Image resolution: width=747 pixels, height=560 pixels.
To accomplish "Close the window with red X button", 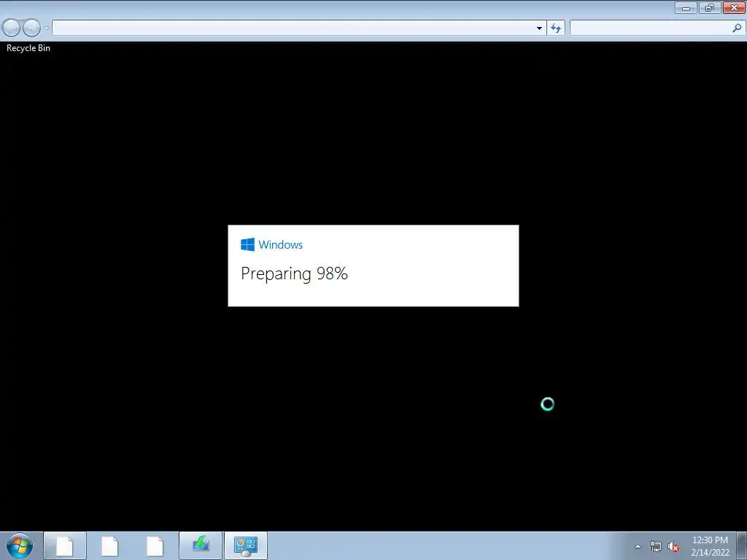I will [x=734, y=7].
